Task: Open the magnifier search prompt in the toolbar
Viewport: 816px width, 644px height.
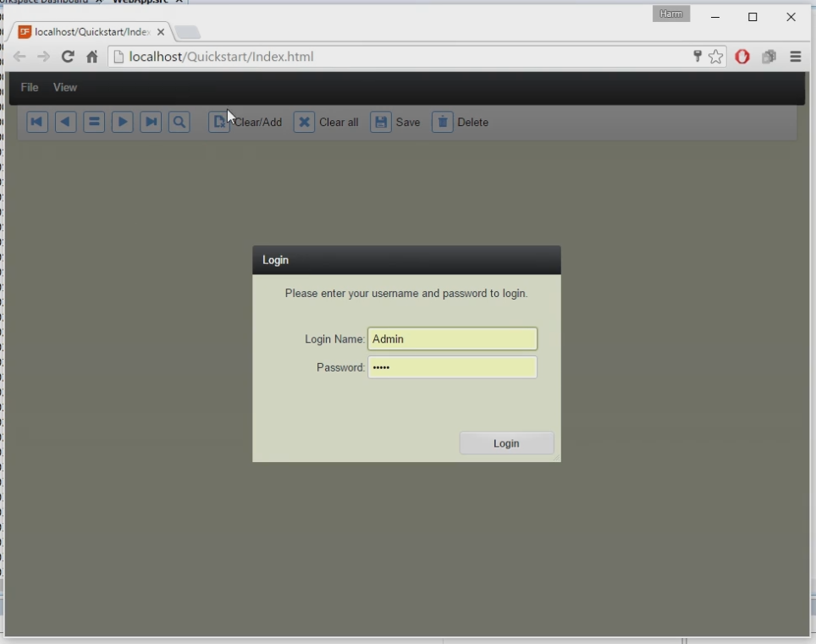Action: coord(179,122)
